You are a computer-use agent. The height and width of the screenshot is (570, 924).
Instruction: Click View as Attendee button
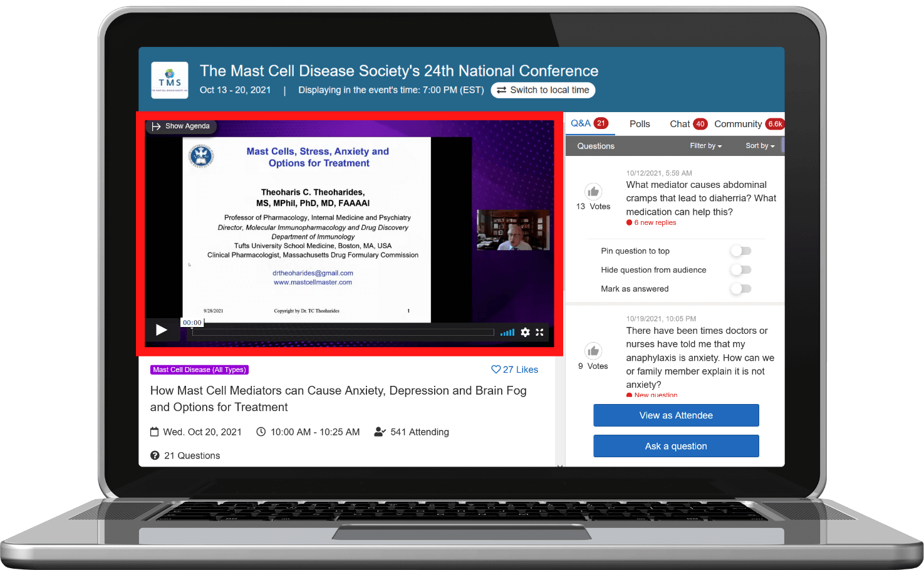click(676, 415)
